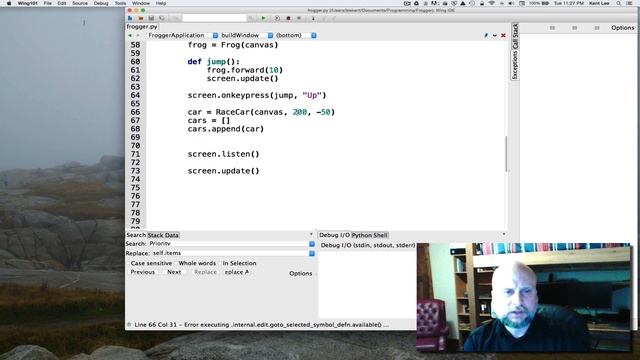Image resolution: width=640 pixels, height=360 pixels.
Task: Click the Restart debugging icon
Action: (277, 18)
